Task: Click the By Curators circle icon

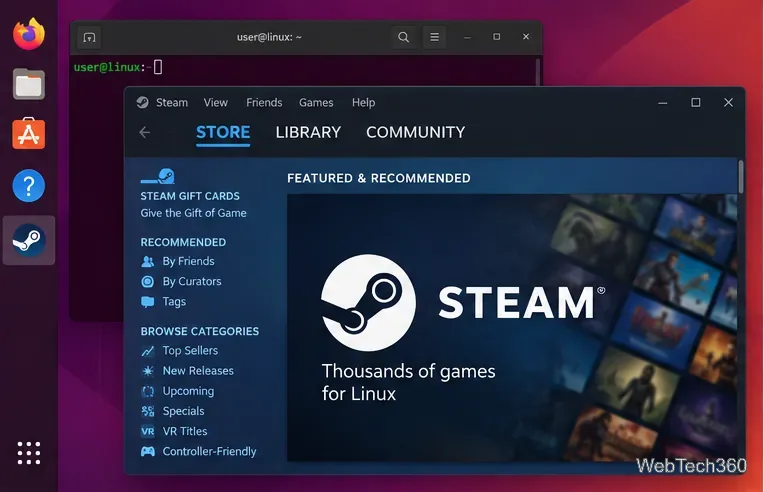Action: point(148,282)
